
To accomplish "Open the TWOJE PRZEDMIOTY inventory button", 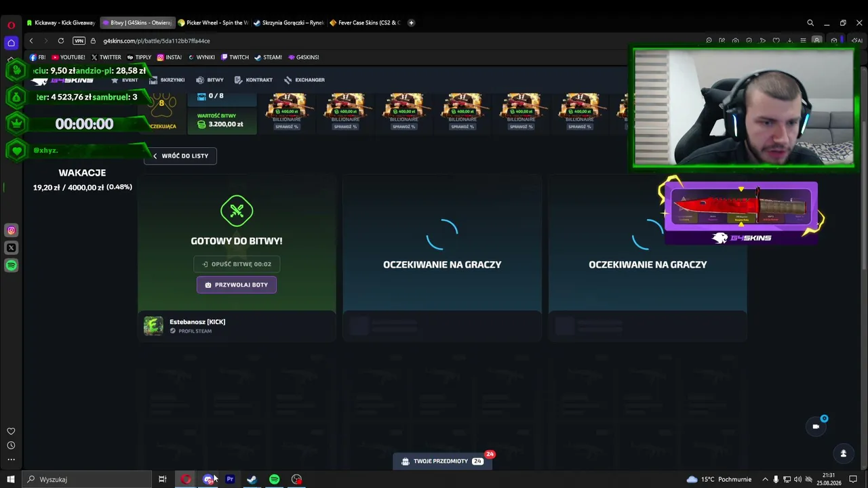I will click(x=442, y=461).
